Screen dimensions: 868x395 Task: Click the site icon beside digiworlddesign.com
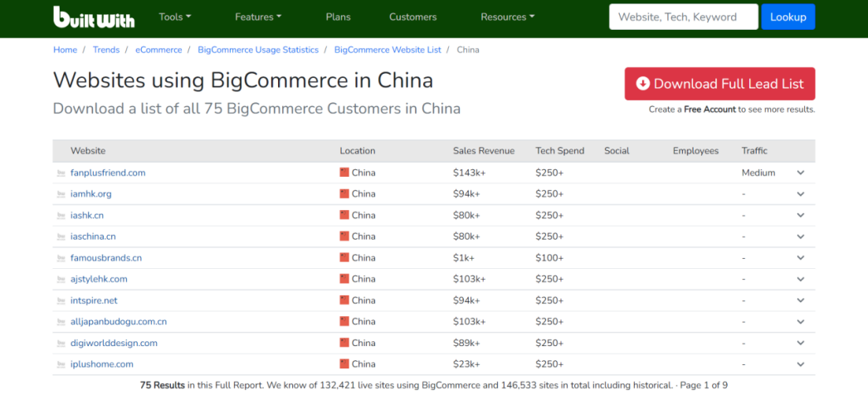pos(61,344)
